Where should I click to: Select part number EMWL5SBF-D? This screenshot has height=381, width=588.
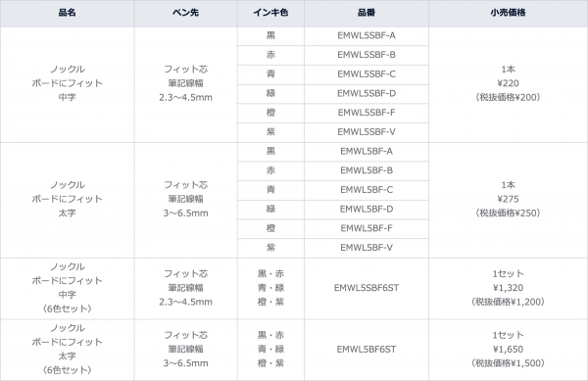point(367,93)
